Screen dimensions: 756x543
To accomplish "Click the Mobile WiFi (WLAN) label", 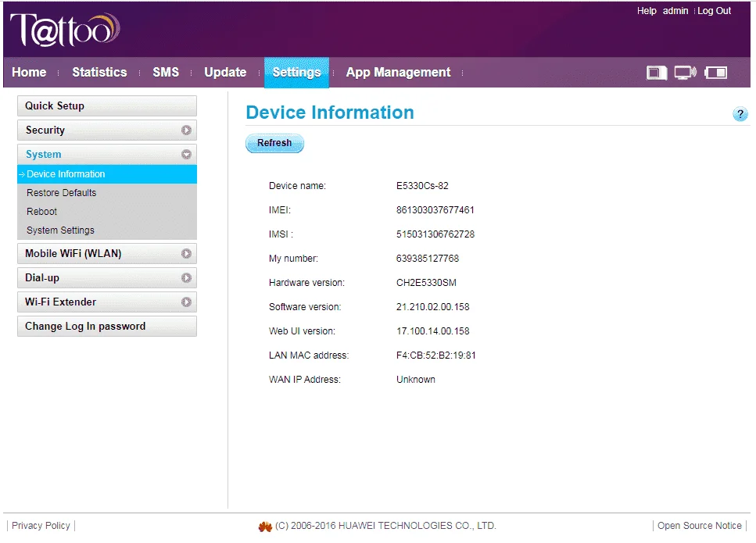I will pos(73,253).
